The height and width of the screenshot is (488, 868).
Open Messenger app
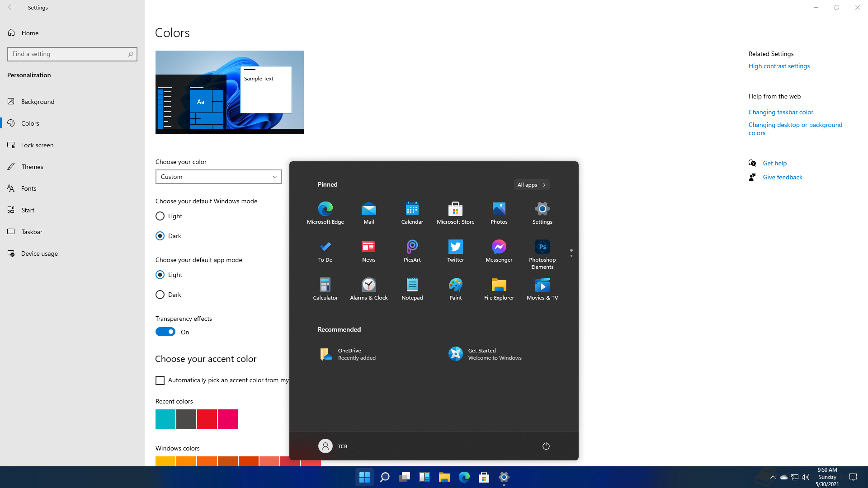pyautogui.click(x=499, y=251)
